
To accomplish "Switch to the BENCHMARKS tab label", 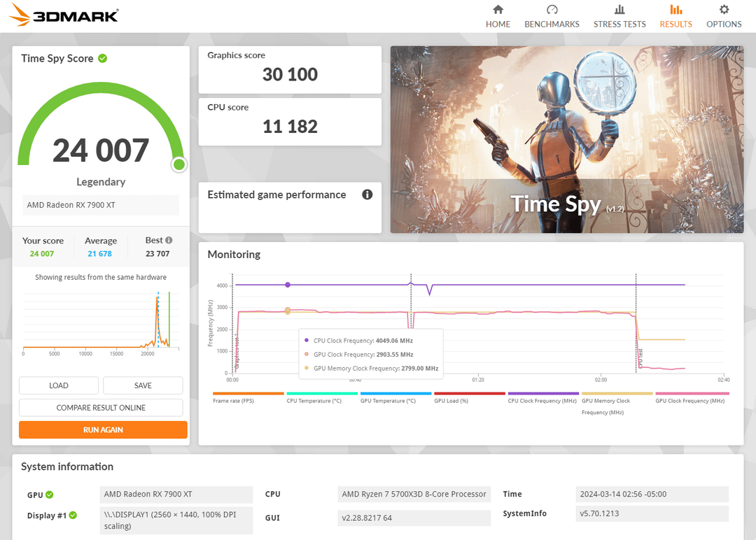I will pyautogui.click(x=552, y=24).
